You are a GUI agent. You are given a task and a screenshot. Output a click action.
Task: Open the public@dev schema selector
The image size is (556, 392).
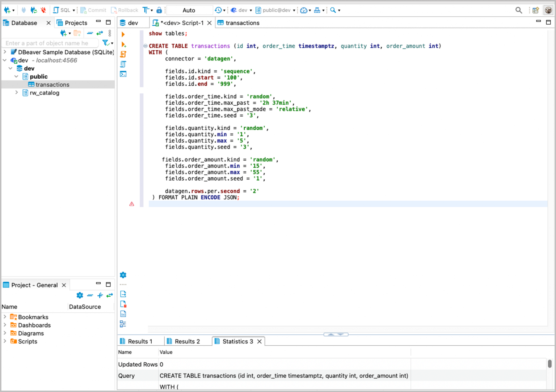click(x=275, y=10)
